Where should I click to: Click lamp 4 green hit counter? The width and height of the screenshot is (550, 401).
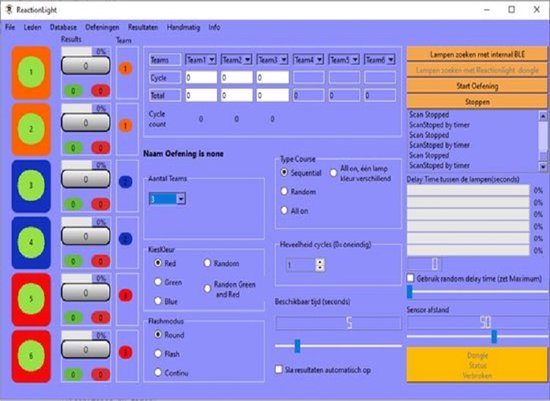(x=73, y=261)
